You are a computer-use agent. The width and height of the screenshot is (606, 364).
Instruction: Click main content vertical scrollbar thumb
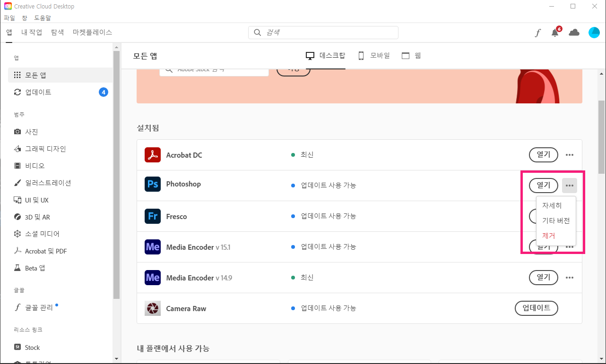coord(601,137)
